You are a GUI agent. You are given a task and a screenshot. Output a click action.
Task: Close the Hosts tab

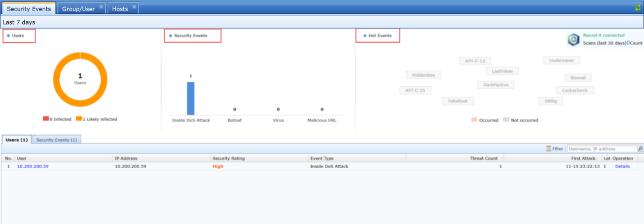click(134, 7)
